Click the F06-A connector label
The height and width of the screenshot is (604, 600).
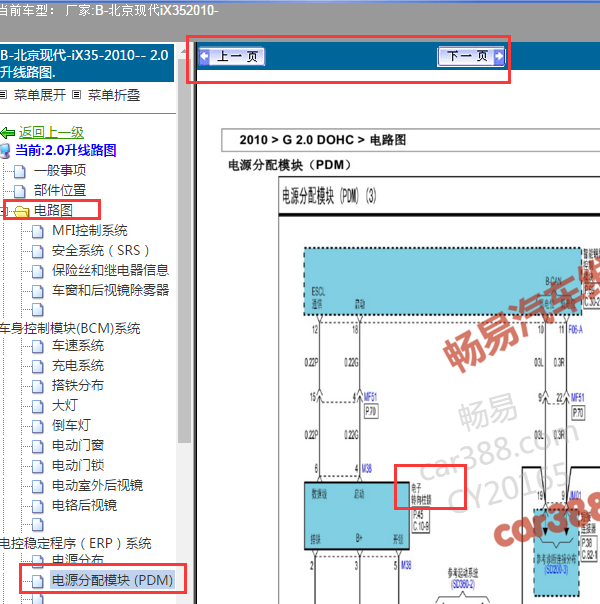(x=575, y=330)
